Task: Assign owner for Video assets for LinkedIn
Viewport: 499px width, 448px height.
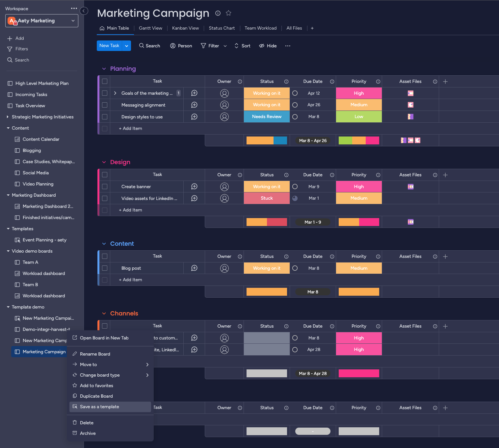Action: click(x=224, y=198)
